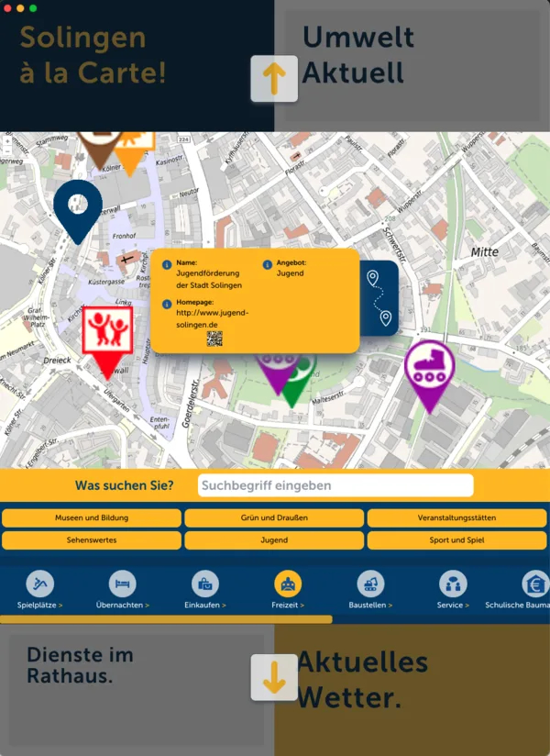
Task: Open the Solingen à la Carte tile
Action: (137, 66)
